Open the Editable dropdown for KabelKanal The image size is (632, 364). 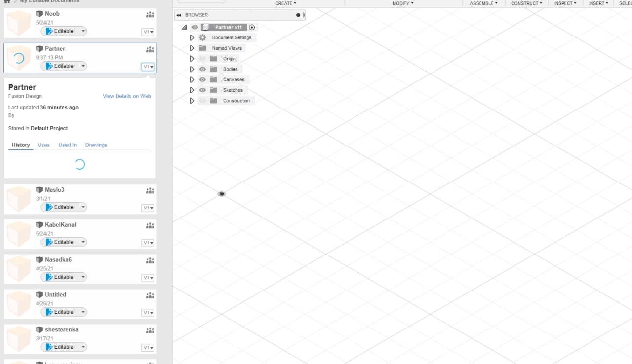point(64,242)
